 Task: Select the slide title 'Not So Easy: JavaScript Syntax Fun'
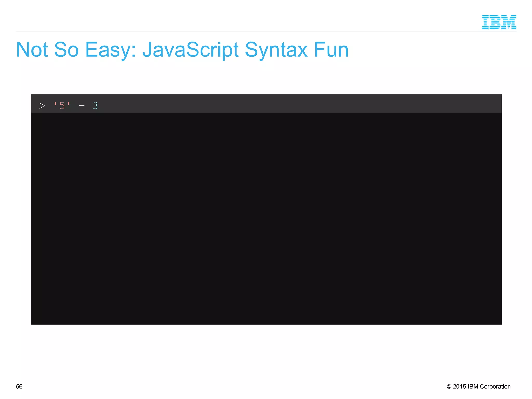[182, 50]
